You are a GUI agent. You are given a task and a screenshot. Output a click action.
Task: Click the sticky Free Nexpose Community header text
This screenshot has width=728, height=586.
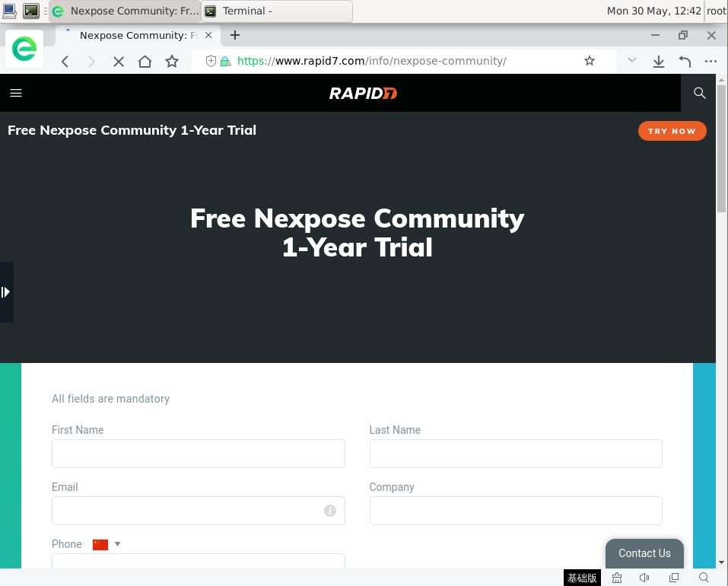click(132, 130)
